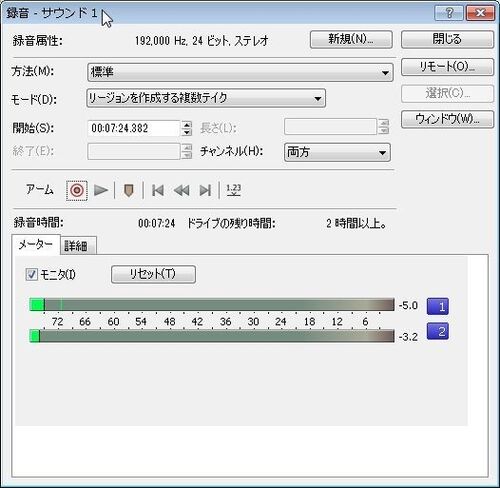
Task: Click the rewind double-arrow icon
Action: (182, 190)
